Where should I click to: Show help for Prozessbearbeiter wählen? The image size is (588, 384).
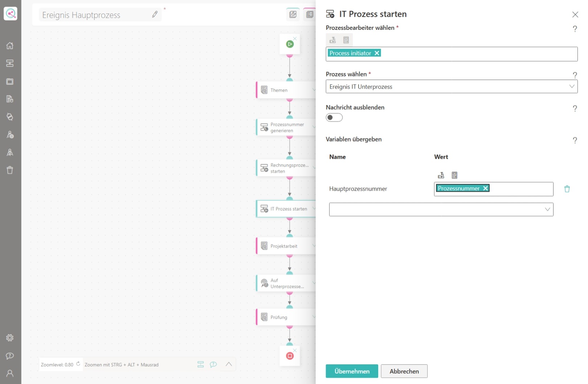575,29
